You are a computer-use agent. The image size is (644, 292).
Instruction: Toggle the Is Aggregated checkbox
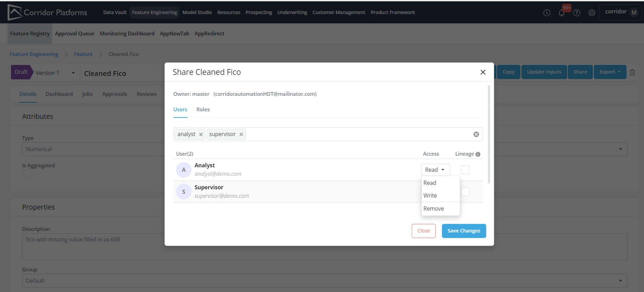tap(26, 174)
